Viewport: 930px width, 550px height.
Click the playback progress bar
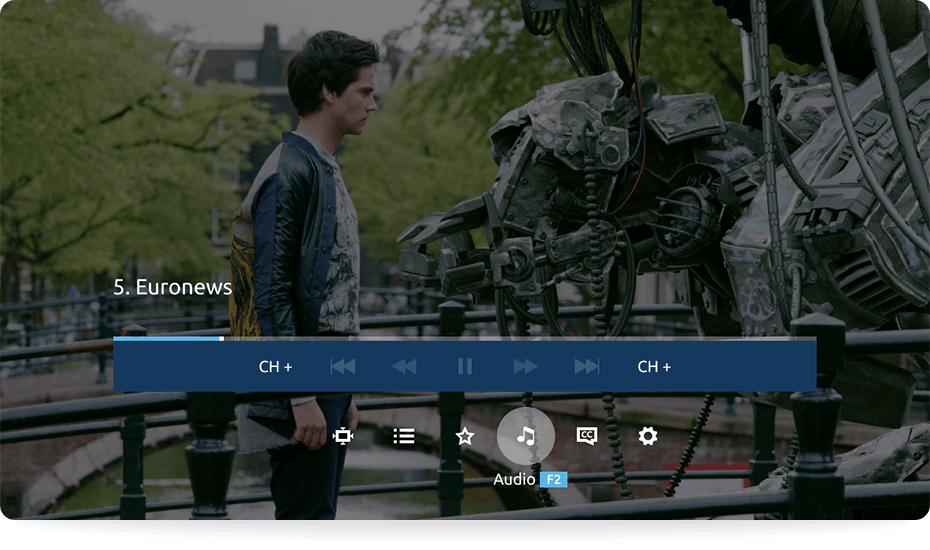coord(465,339)
